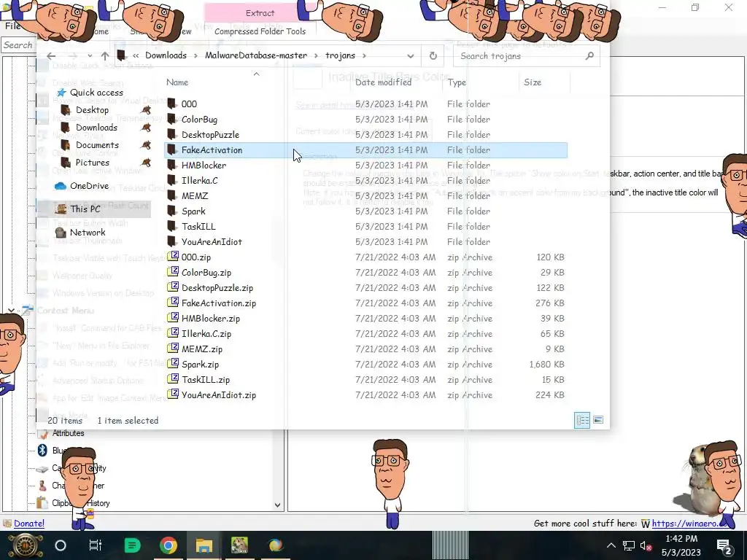
Task: Sort by Type column header
Action: point(457,82)
